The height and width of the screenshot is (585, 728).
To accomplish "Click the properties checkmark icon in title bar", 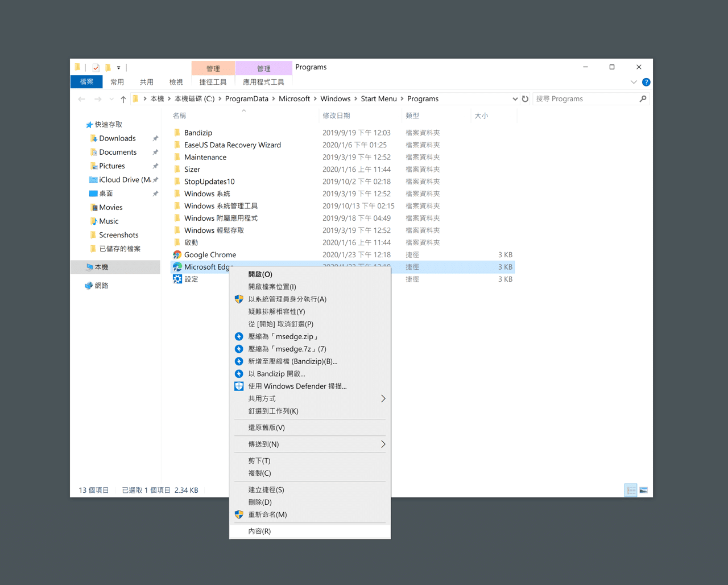I will coord(96,68).
